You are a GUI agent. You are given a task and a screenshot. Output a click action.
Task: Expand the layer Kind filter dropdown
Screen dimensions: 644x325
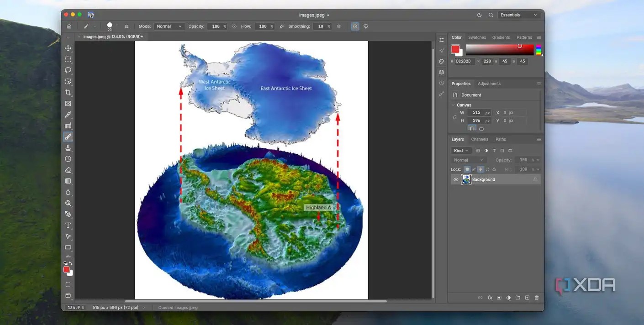coord(461,151)
